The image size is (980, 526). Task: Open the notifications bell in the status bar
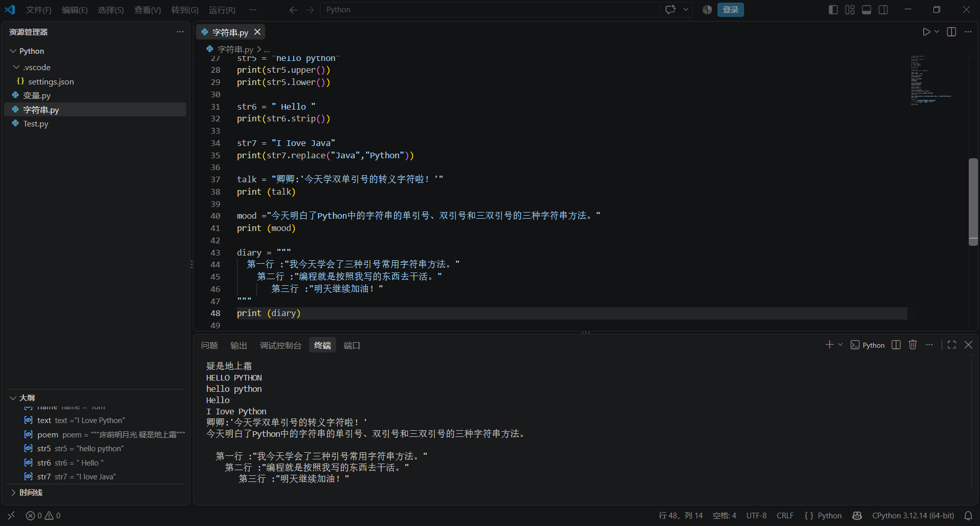(x=968, y=516)
